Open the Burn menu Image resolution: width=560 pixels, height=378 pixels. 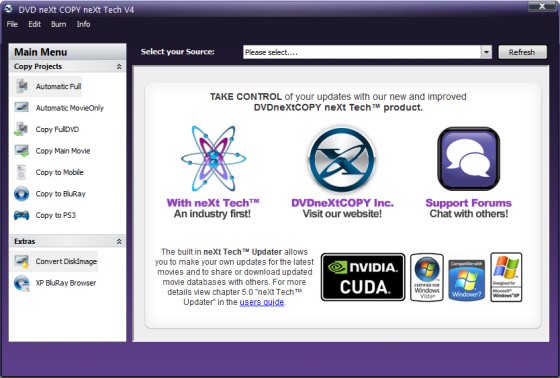tap(59, 24)
